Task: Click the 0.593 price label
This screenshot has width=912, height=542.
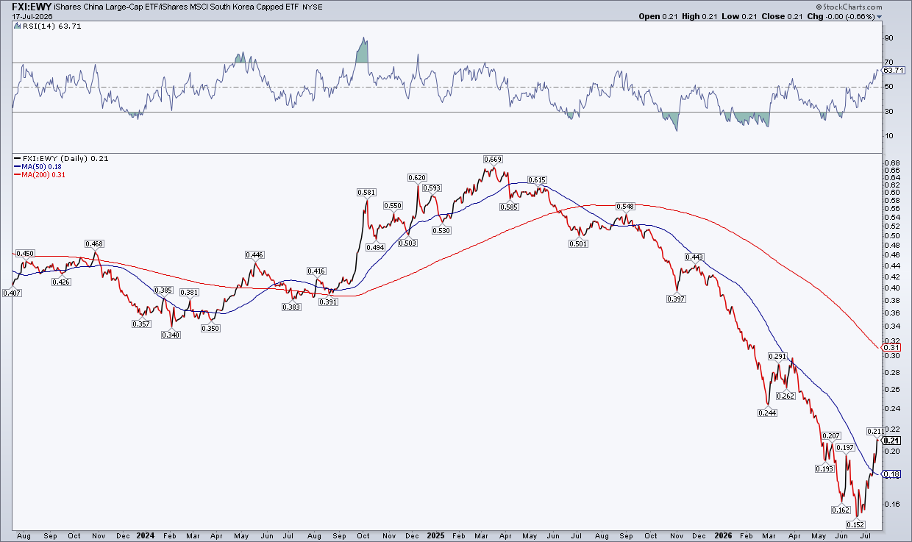Action: 432,188
